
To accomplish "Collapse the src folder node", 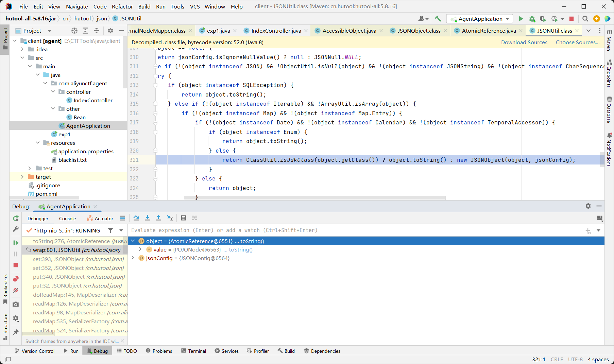I will (x=22, y=58).
